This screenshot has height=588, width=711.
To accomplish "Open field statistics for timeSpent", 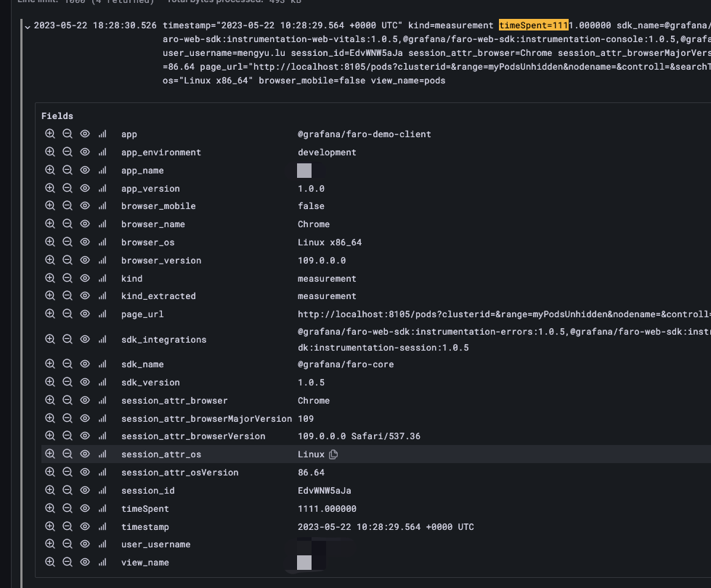I will [102, 508].
